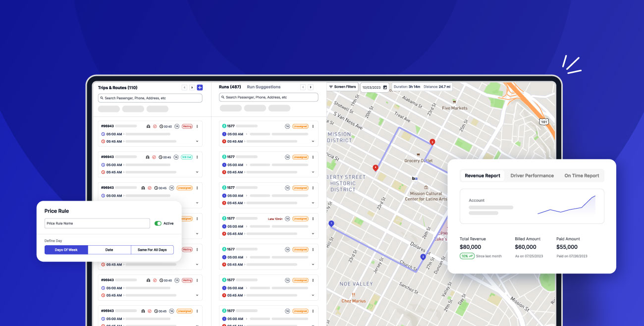Open the three-dot menu on the Will Call trip
644x326 pixels.
click(197, 157)
